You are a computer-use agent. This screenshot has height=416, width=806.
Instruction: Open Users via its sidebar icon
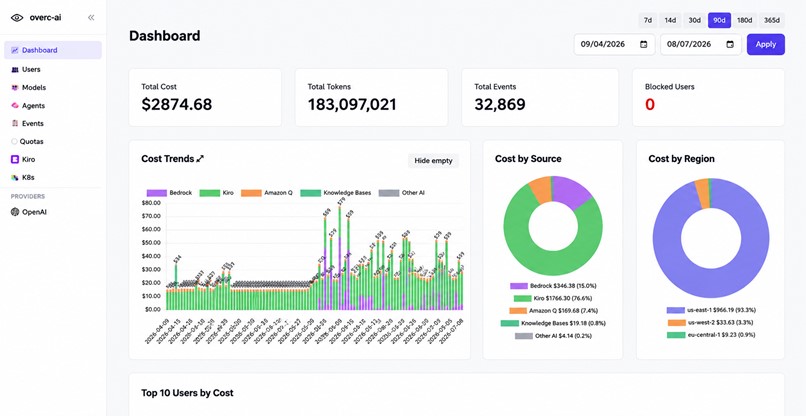click(x=15, y=69)
